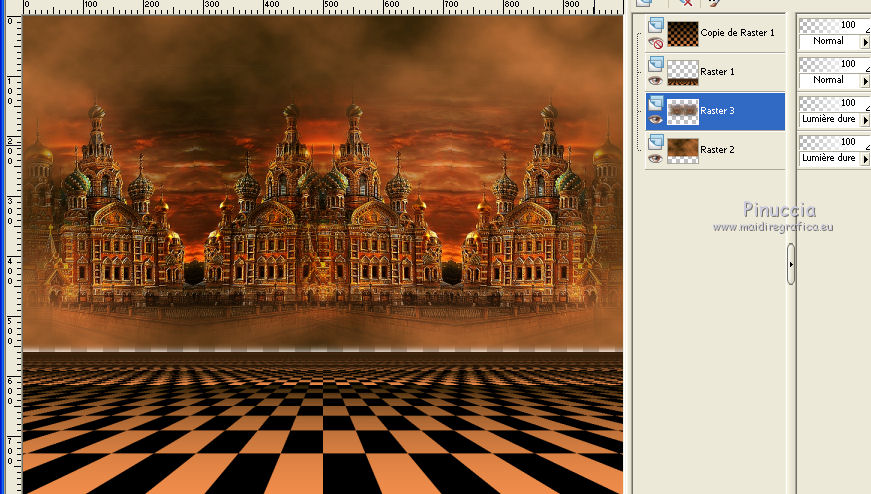
Task: Click the vertical ruler beside the canvas
Action: click(13, 255)
